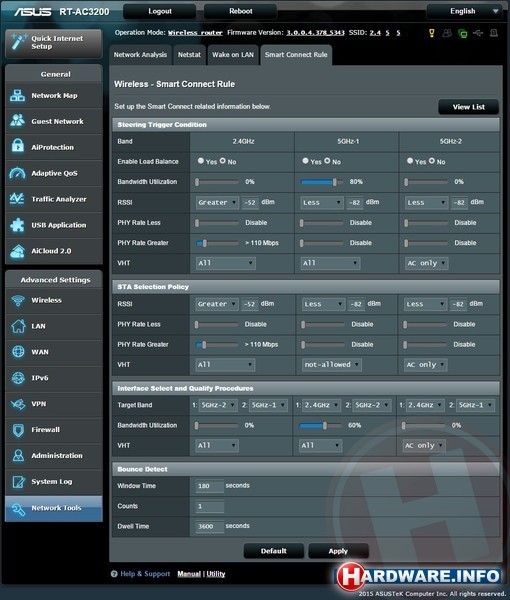Screen dimensions: 510x600
Task: Select Yes for 5GHz-1 load balance
Action: (x=305, y=161)
